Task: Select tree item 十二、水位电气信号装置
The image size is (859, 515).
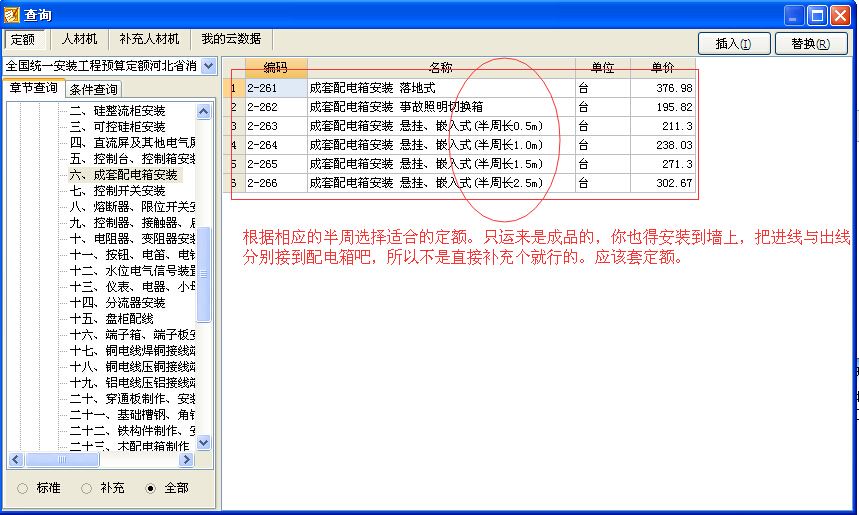Action: [132, 271]
